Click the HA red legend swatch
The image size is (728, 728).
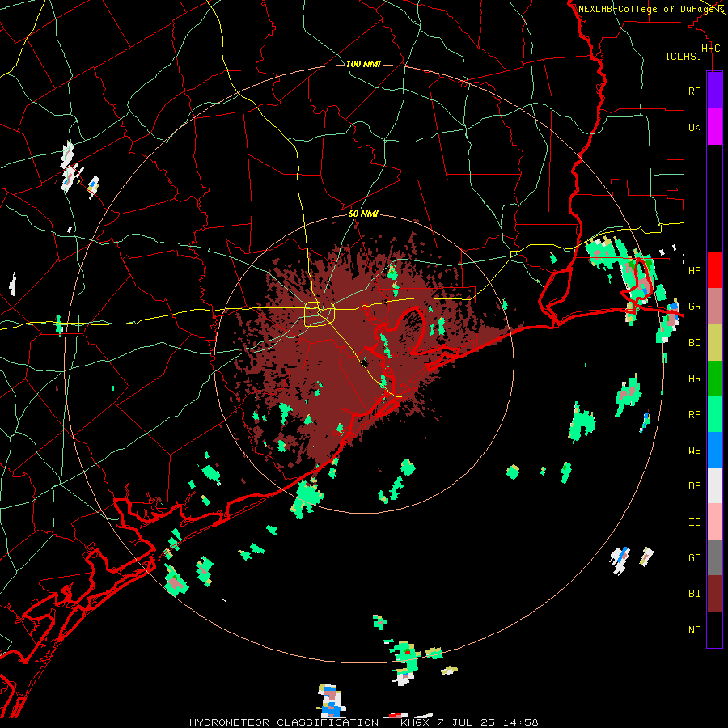[x=714, y=270]
